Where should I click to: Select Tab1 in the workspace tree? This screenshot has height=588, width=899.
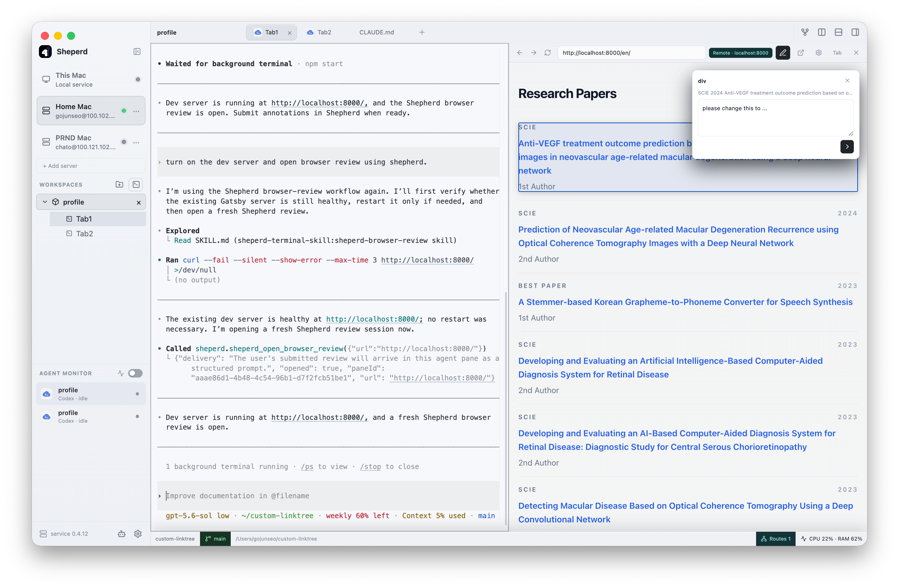click(98, 219)
